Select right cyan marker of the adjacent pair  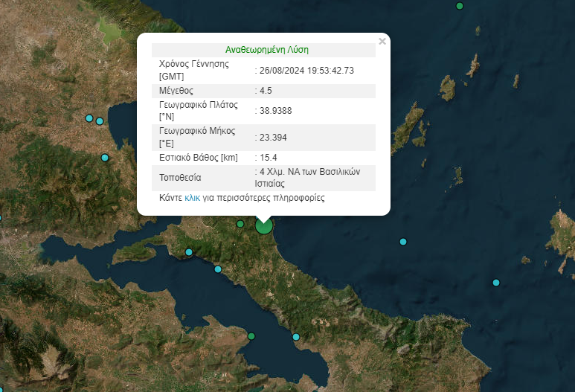point(100,121)
